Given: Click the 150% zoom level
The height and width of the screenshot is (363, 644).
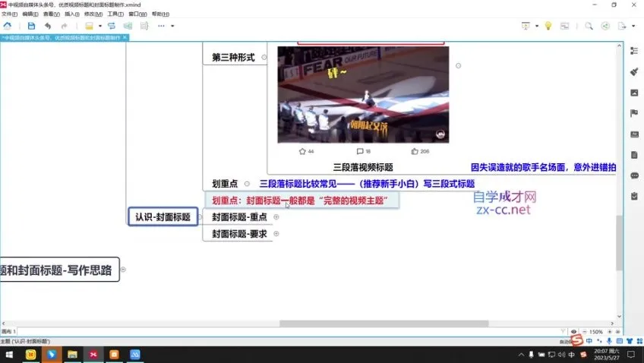Looking at the screenshot, I should click(596, 331).
